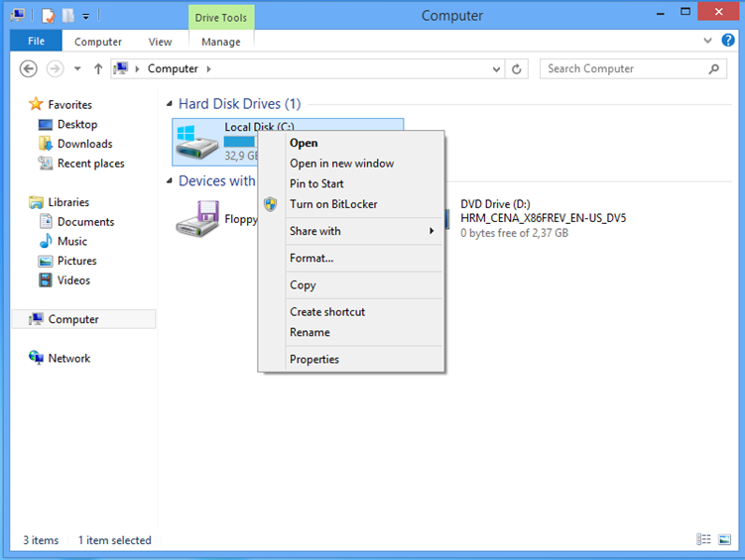Collapse the Hard Disk Drives group

tap(170, 104)
